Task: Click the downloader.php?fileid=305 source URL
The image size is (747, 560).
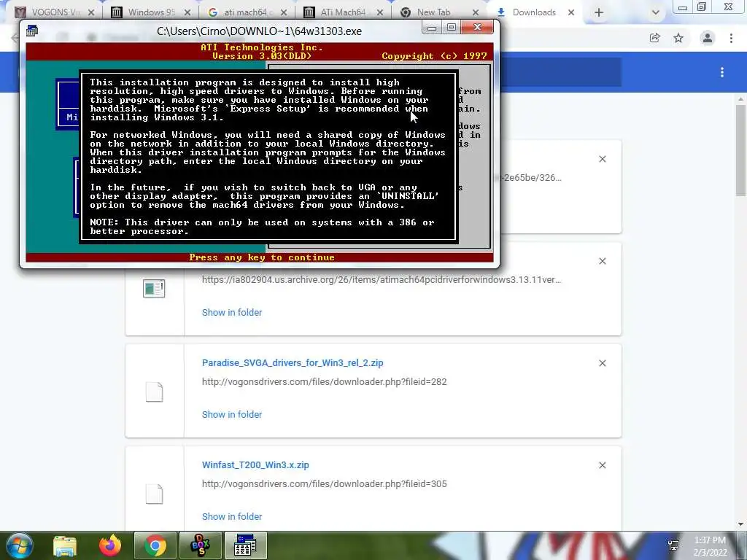Action: (x=325, y=484)
